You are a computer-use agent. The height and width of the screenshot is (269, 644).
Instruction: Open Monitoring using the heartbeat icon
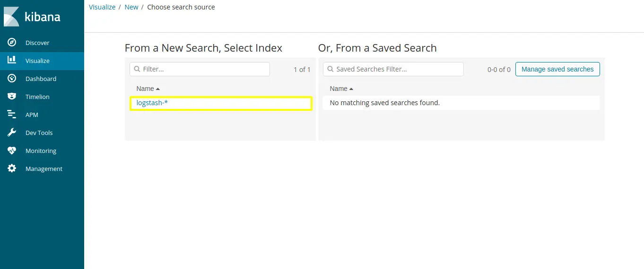(12, 151)
